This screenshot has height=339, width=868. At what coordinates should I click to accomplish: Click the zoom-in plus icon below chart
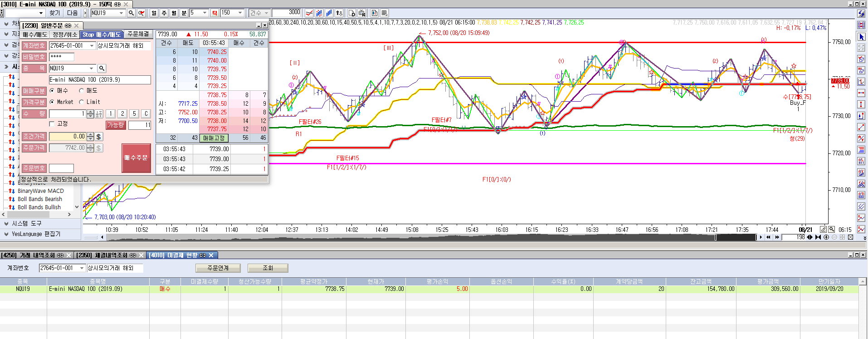826,237
